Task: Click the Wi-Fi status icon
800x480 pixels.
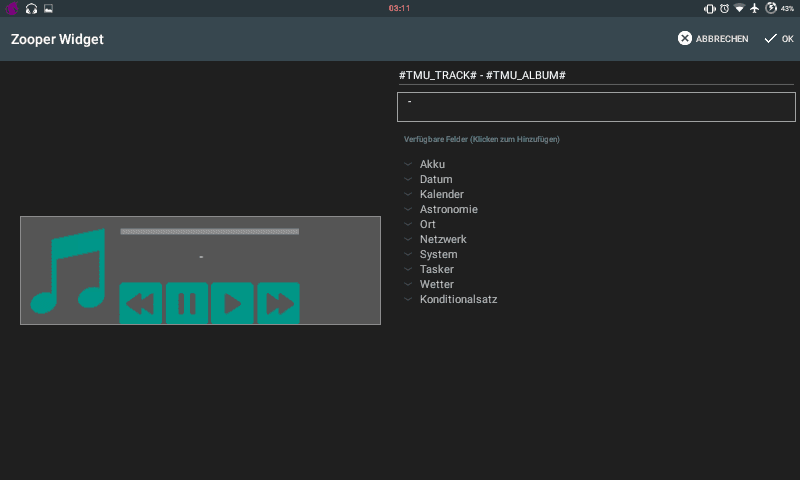Action: click(739, 8)
